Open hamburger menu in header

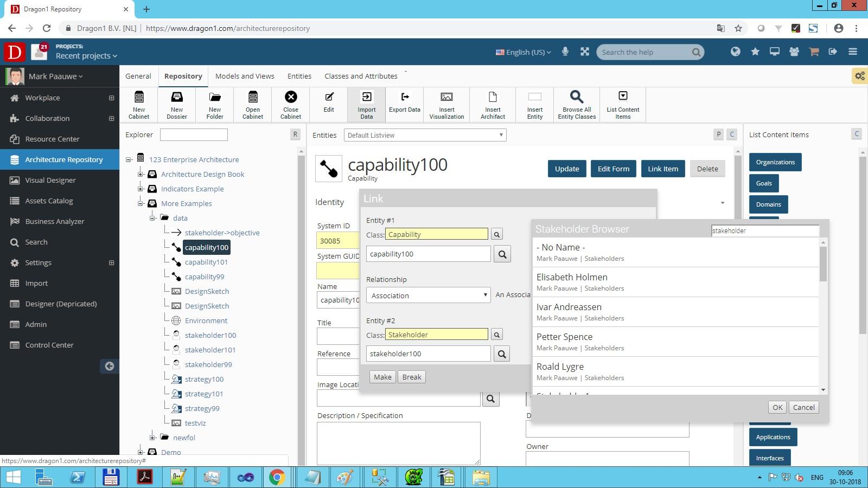tap(853, 52)
